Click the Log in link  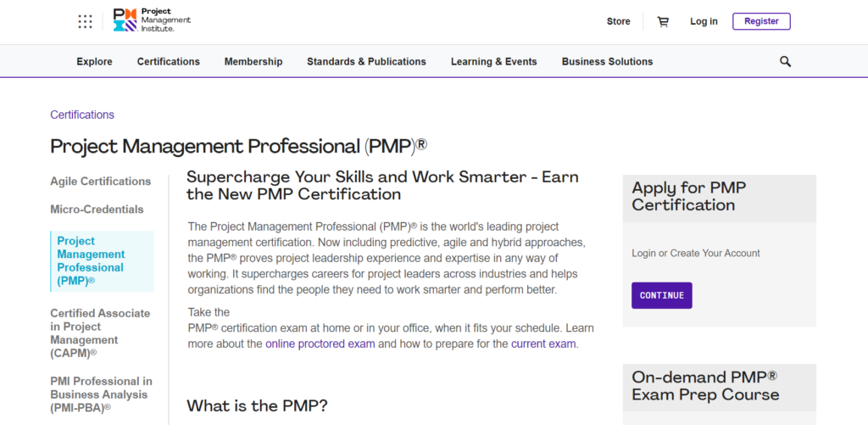tap(704, 21)
